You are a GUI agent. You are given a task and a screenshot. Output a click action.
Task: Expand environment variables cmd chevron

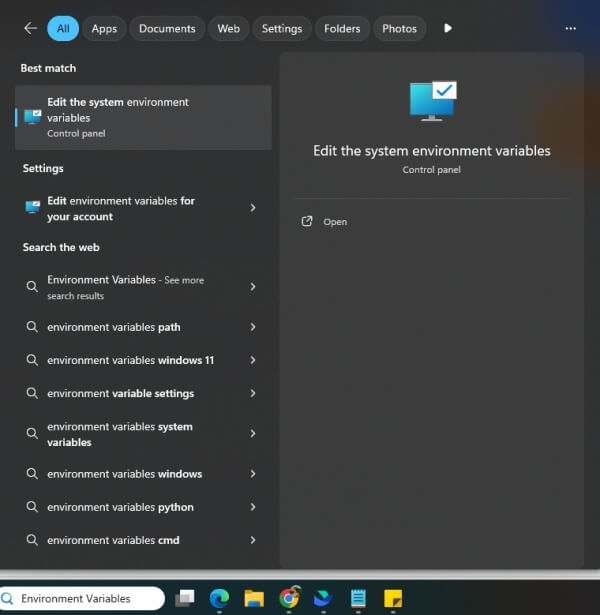click(253, 540)
